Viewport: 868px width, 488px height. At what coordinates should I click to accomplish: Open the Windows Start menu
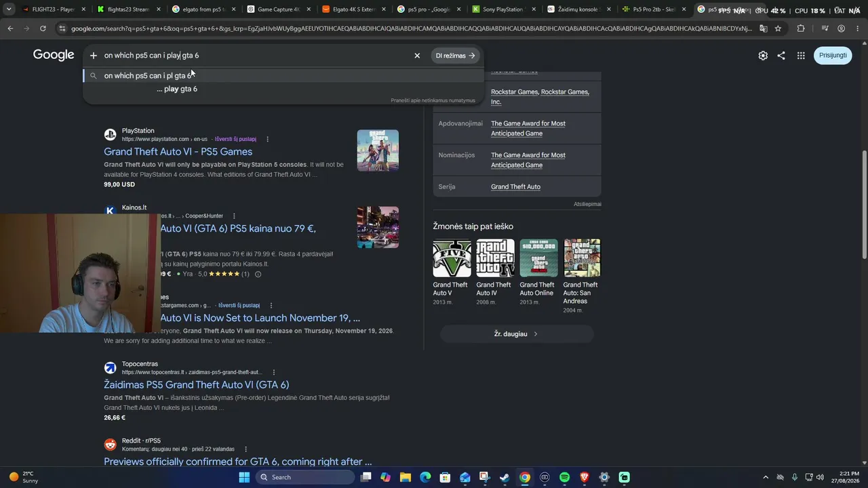244,477
